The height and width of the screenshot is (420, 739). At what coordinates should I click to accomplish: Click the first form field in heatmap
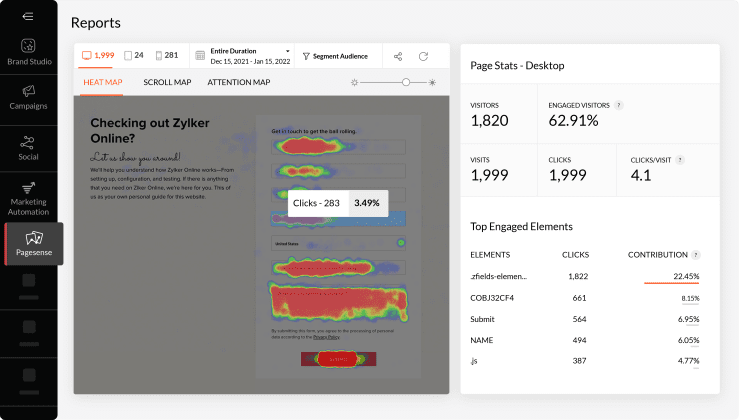[338, 147]
